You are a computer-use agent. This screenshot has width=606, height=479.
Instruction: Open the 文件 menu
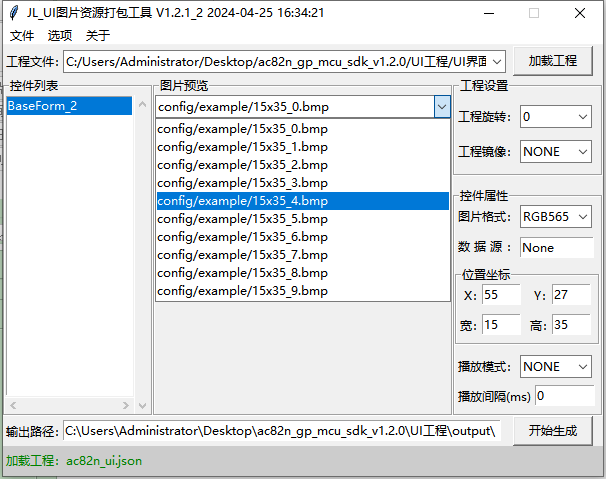(x=21, y=35)
